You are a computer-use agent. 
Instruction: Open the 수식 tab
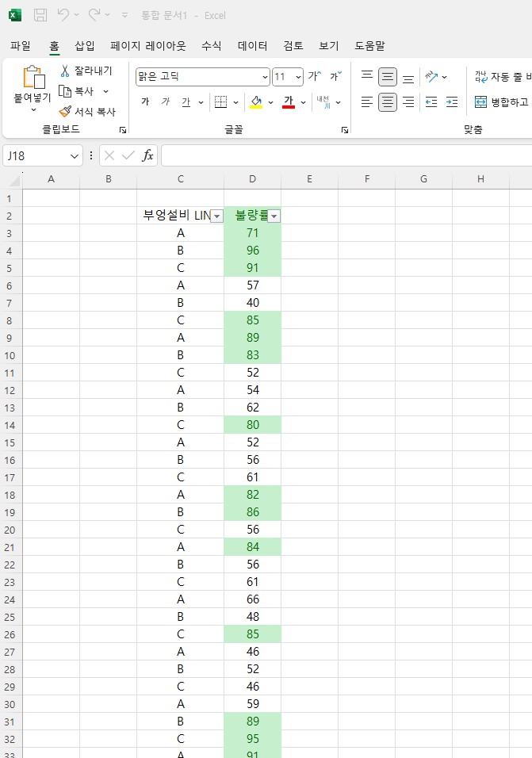[x=211, y=46]
